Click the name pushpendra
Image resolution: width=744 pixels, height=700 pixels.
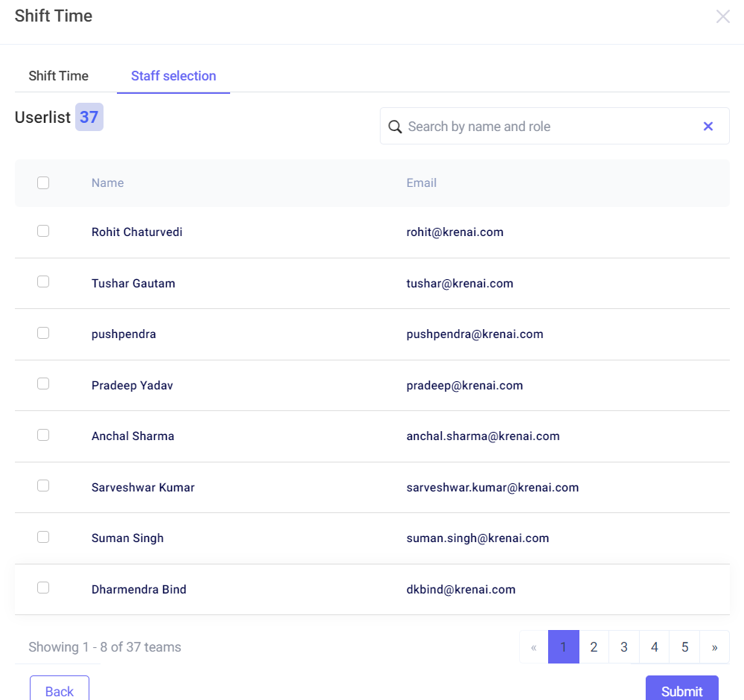[x=124, y=334]
